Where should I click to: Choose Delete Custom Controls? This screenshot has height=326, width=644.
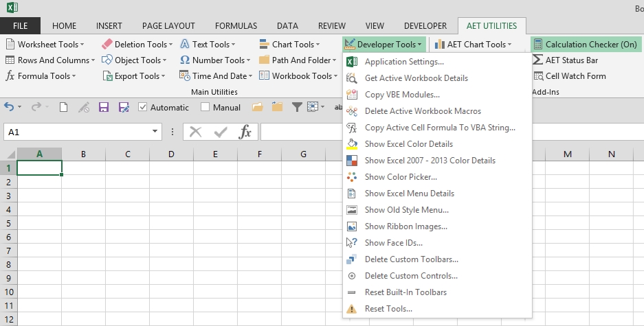coord(437,276)
